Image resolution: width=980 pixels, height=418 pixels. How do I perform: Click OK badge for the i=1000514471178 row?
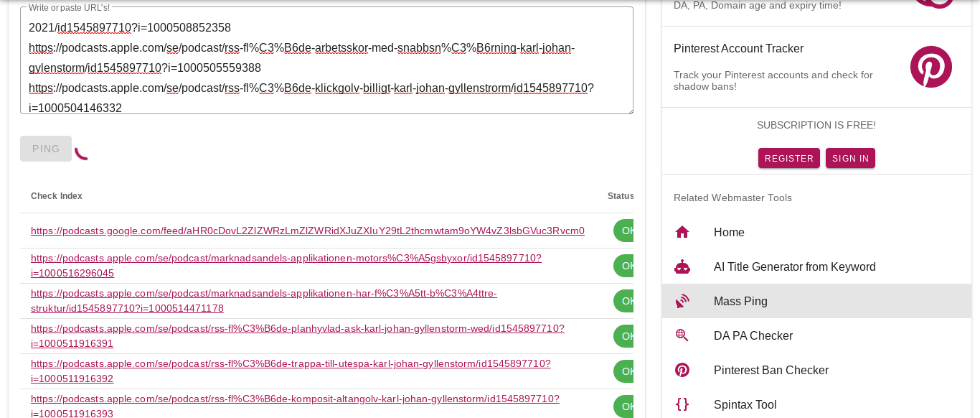tap(623, 301)
